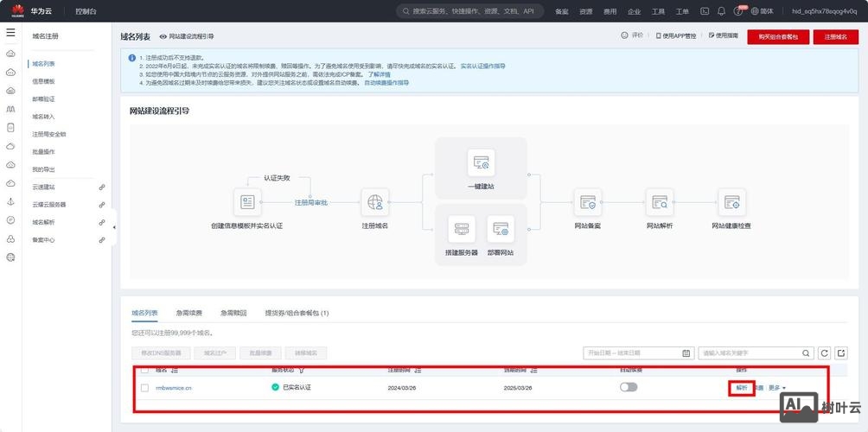
Task: Click the 使用指南 link
Action: (x=723, y=35)
